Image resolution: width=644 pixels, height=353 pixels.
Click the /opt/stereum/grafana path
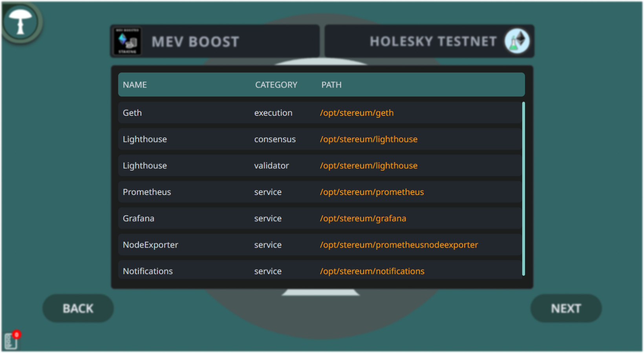click(363, 218)
